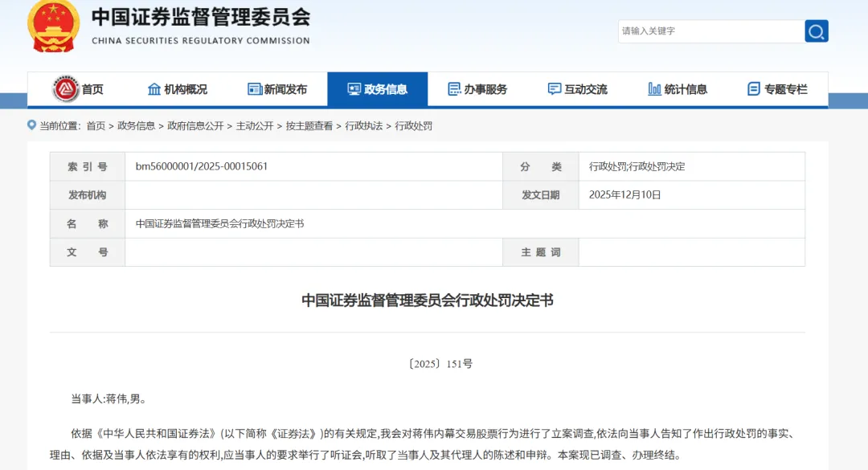Click the monitor icon next to 政务信息
This screenshot has height=470, width=868.
[x=354, y=89]
